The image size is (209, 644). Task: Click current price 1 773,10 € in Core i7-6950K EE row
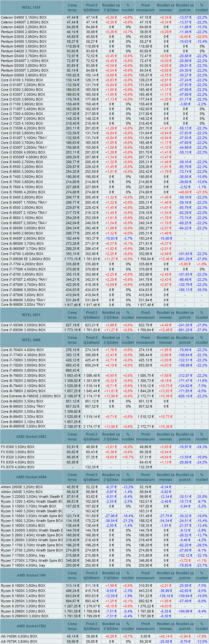click(72, 259)
